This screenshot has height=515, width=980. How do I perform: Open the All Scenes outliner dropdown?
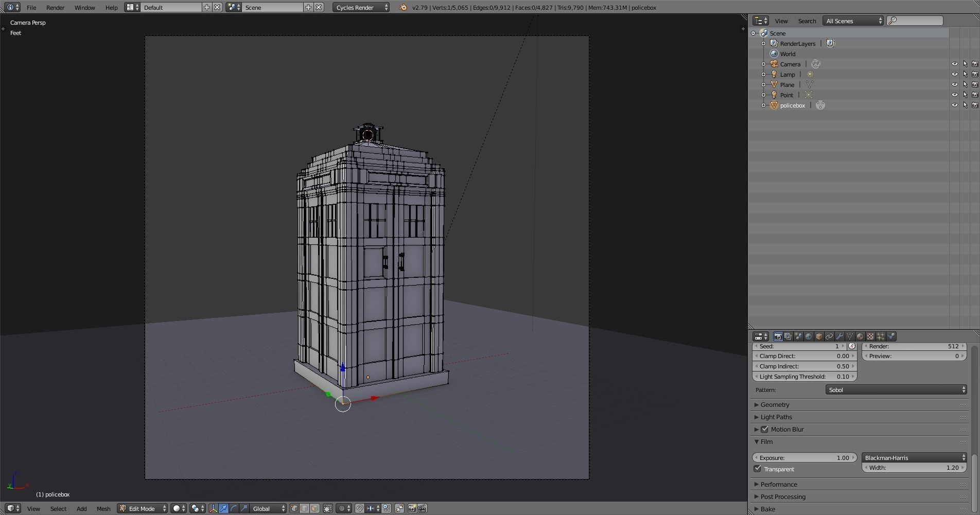click(x=853, y=21)
